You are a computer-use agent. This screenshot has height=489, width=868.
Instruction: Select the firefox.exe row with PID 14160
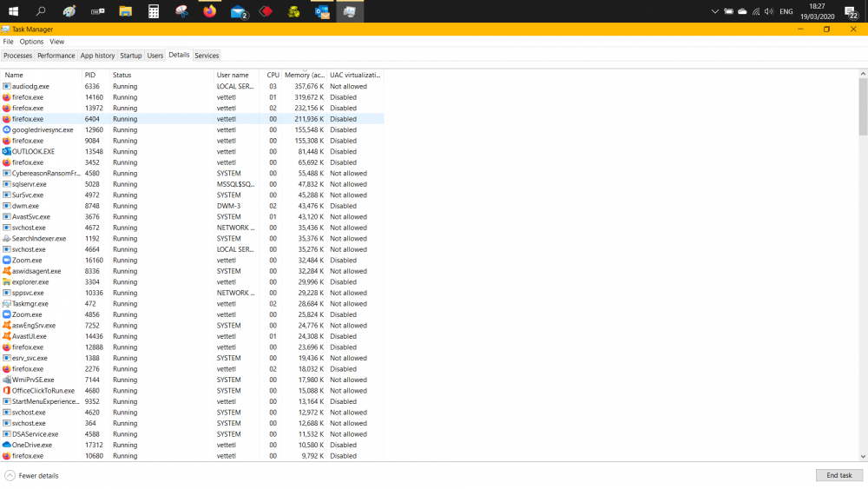pos(192,97)
